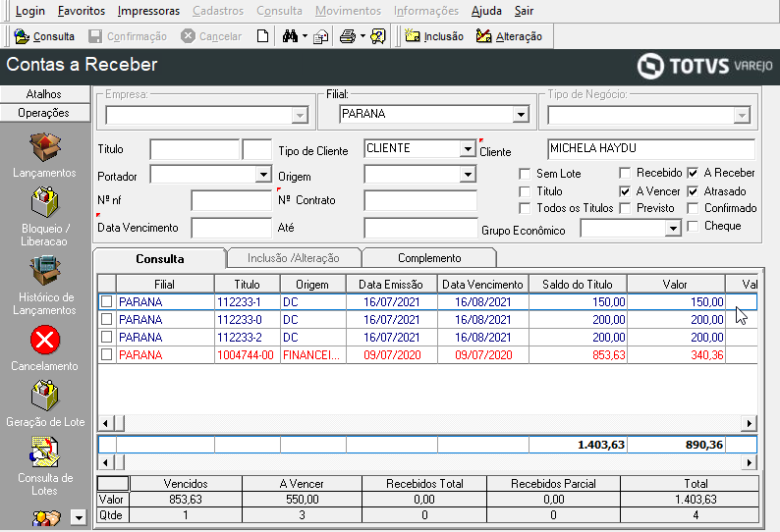Click the red Cancelamento icon
This screenshot has height=532, width=780.
[x=45, y=340]
